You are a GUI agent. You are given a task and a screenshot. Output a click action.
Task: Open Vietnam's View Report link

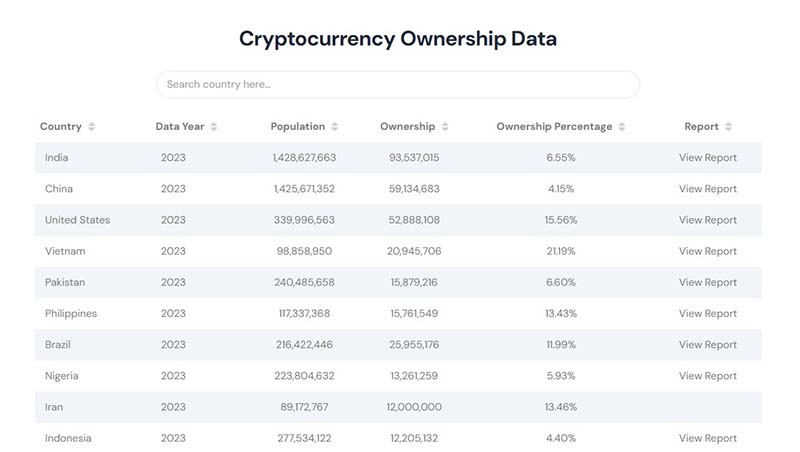click(x=707, y=251)
